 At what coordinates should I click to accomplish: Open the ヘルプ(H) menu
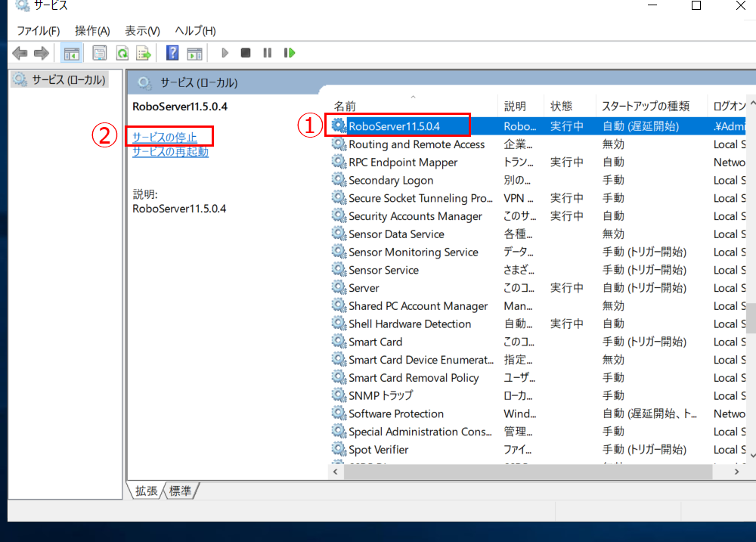pyautogui.click(x=195, y=31)
